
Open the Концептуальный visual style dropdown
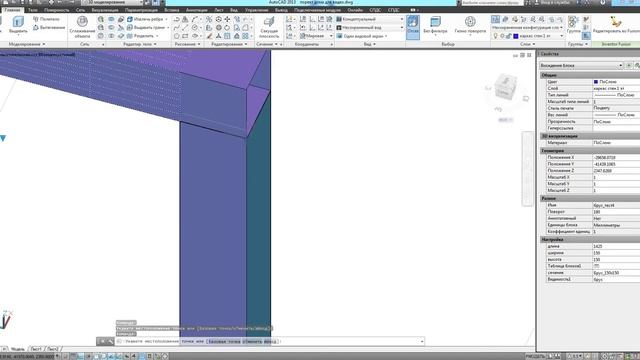(x=370, y=19)
